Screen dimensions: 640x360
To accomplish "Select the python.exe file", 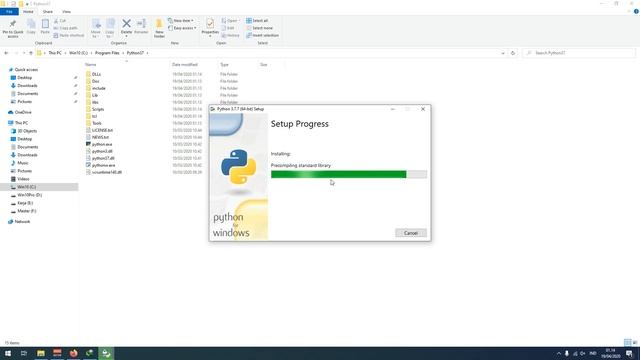I will 102,144.
